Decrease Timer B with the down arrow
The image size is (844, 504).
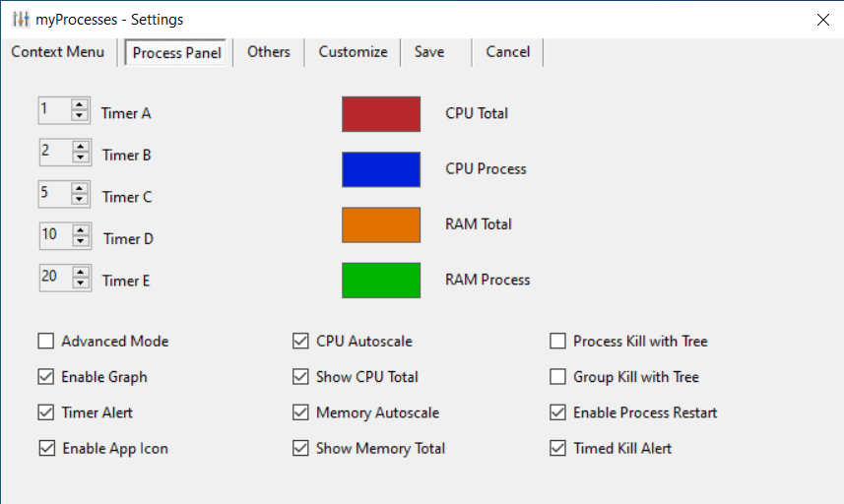[80, 157]
